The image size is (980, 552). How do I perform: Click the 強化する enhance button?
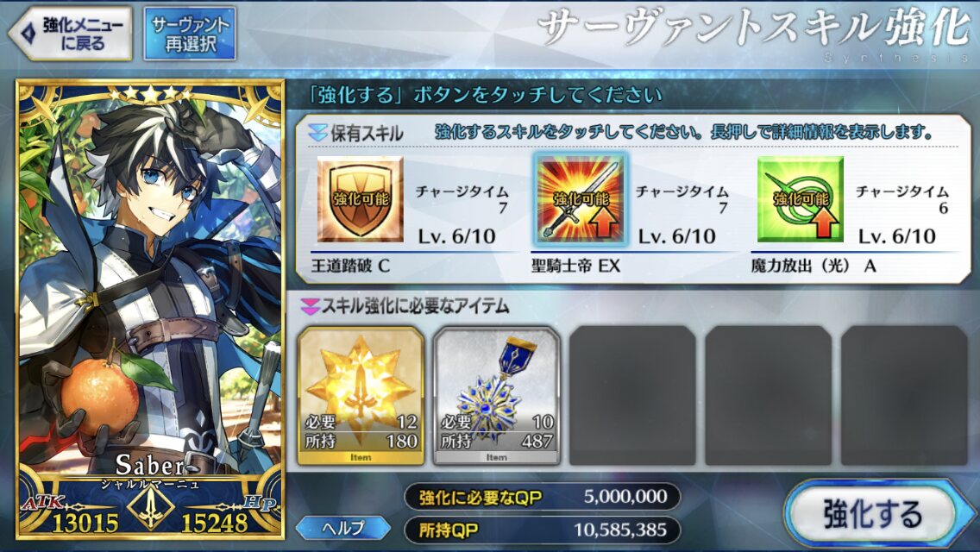[872, 514]
